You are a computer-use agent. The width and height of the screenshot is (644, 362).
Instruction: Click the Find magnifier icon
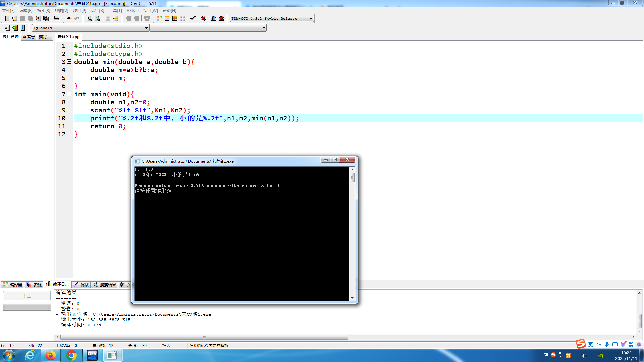pos(89,18)
